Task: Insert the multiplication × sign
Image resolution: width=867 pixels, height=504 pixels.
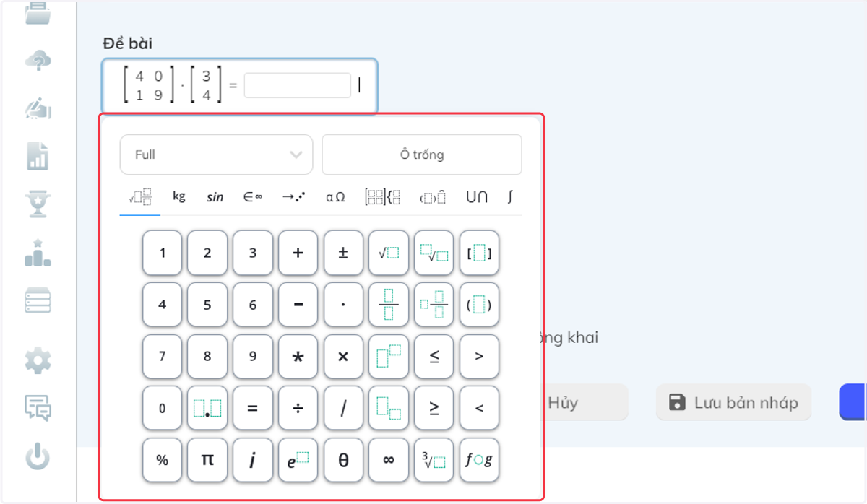Action: [x=343, y=357]
